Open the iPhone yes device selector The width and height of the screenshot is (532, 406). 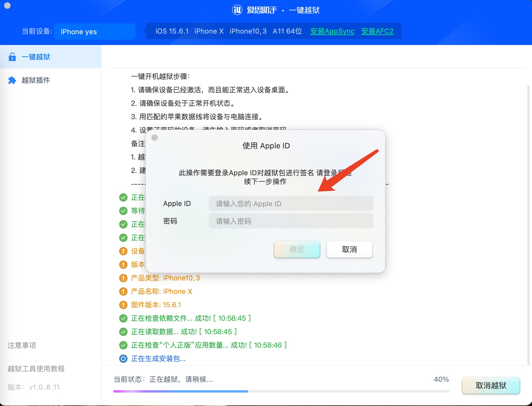coord(94,32)
